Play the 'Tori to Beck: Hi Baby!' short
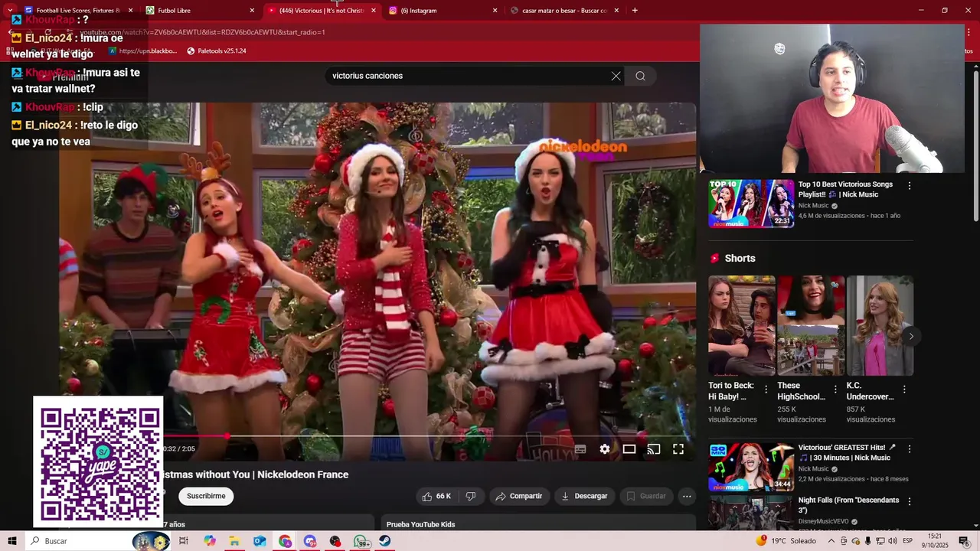 point(741,326)
